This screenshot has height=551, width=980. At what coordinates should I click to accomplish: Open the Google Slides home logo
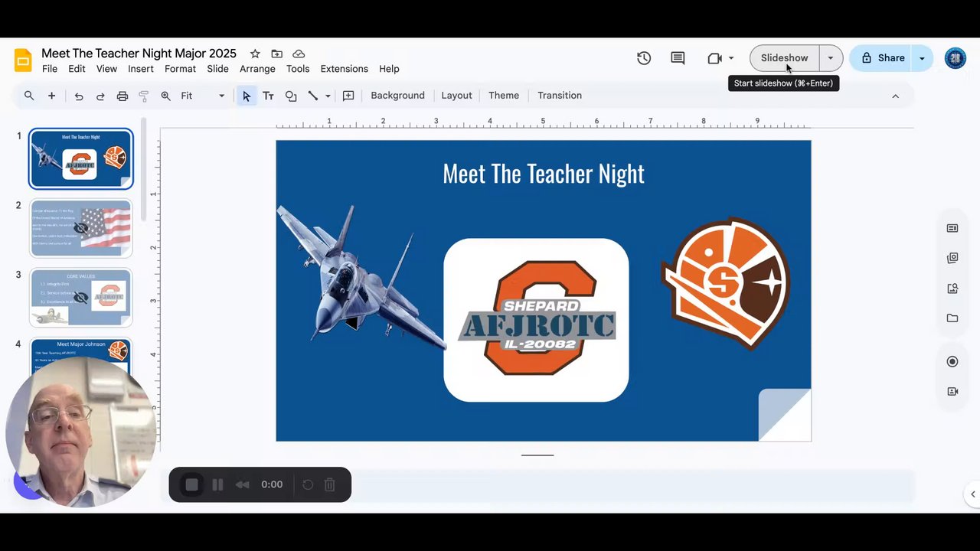[23, 60]
